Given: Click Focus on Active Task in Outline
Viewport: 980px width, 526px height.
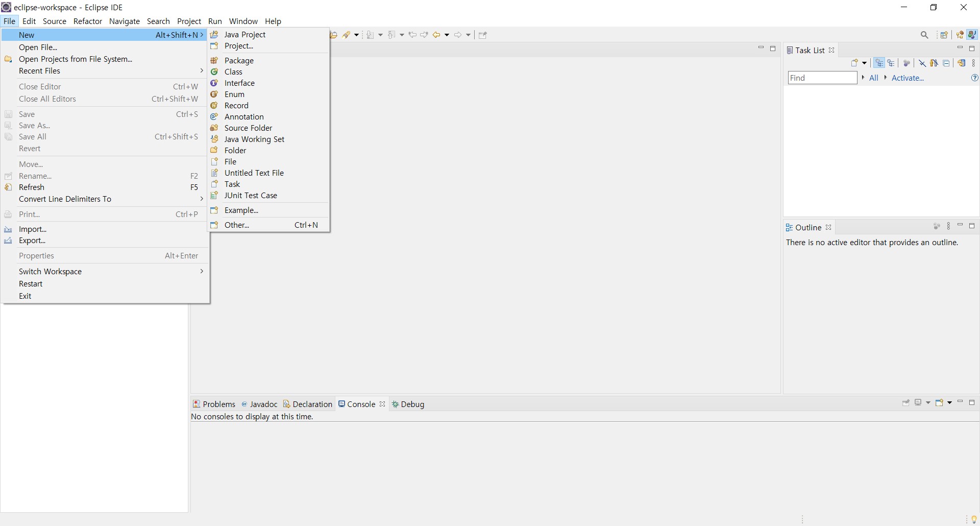Looking at the screenshot, I should pyautogui.click(x=937, y=226).
